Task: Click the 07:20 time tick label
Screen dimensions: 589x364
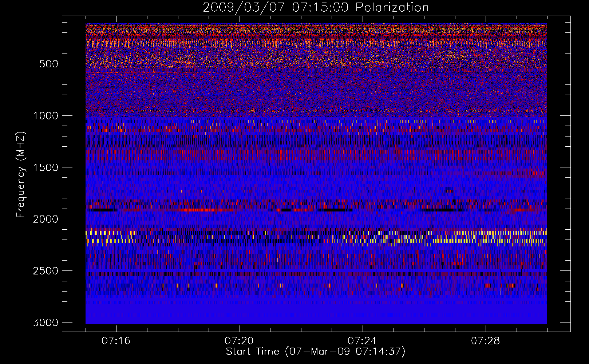Action: (239, 341)
